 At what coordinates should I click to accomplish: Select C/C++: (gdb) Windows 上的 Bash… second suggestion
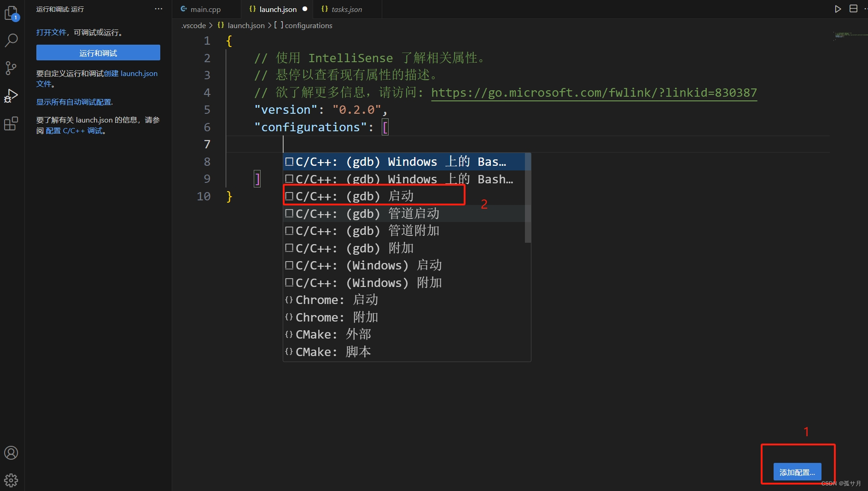tap(404, 179)
